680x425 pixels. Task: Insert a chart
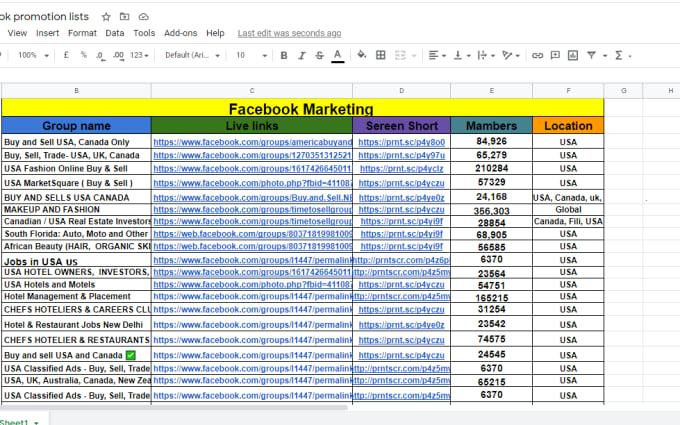tap(573, 55)
